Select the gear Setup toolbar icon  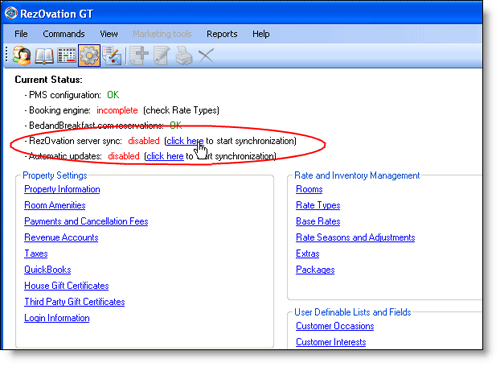click(x=89, y=56)
